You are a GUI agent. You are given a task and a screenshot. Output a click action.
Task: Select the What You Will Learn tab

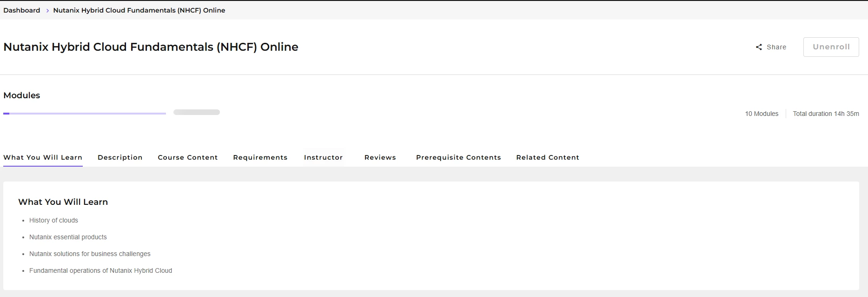tap(43, 157)
